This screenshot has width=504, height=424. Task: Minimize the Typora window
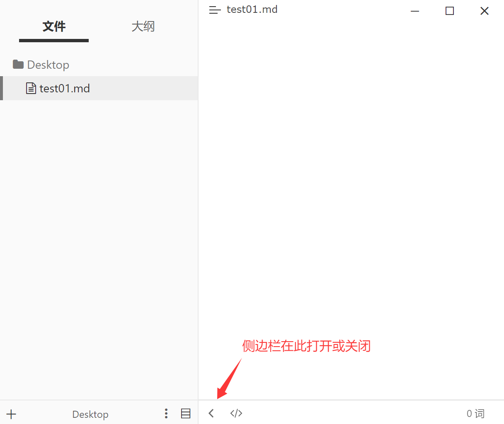pos(415,11)
